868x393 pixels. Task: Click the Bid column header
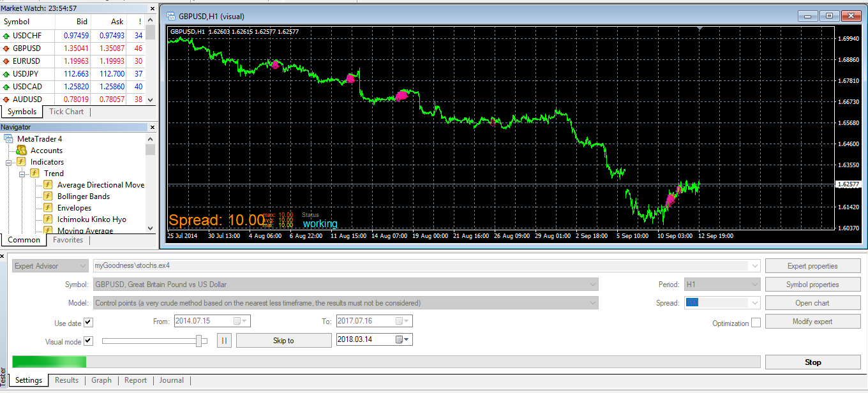[x=73, y=22]
